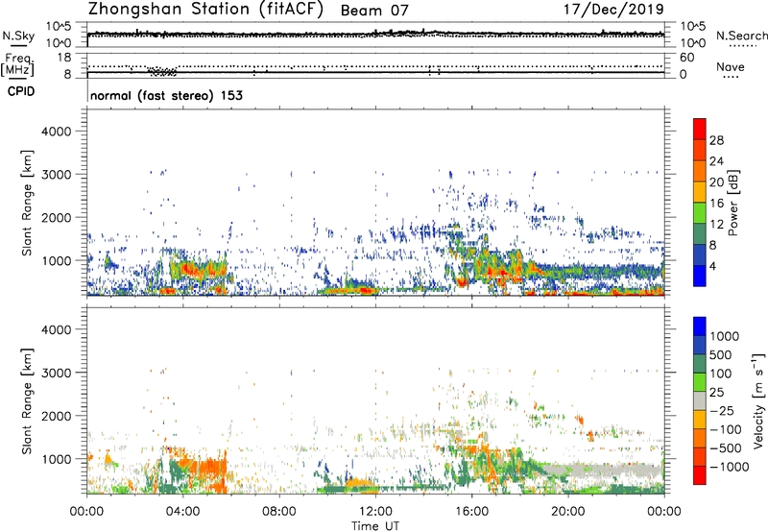Pick the red bottom segment of velocity color bar
This screenshot has width=768, height=532.
click(x=700, y=475)
